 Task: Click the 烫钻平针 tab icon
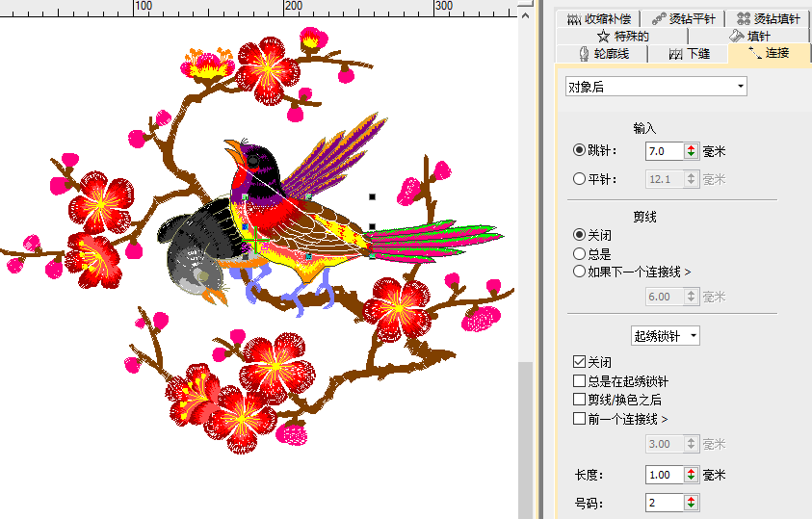659,19
